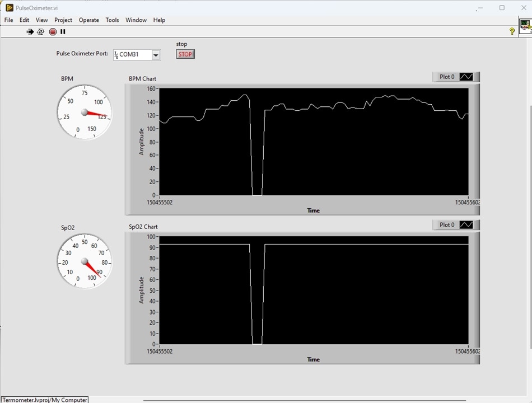Screen dimensions: 532x403
Task: Click the SpO2 Chart start time 150455502
Action: click(x=160, y=352)
